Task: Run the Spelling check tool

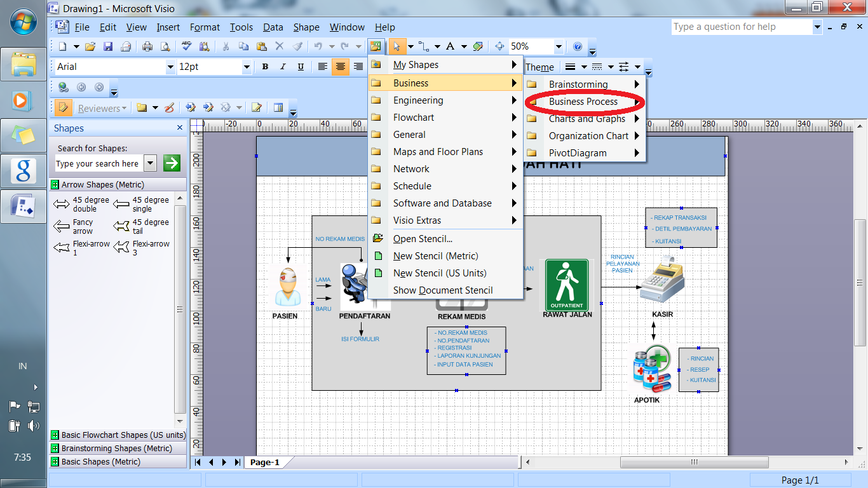Action: click(186, 46)
